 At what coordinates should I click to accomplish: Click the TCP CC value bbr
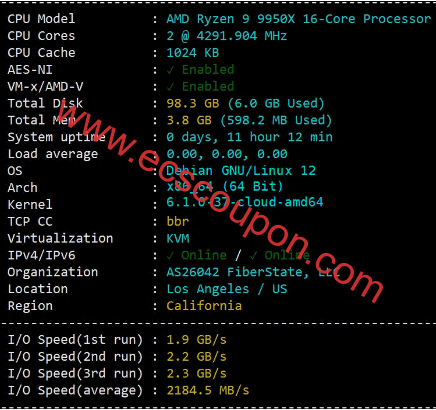click(178, 222)
